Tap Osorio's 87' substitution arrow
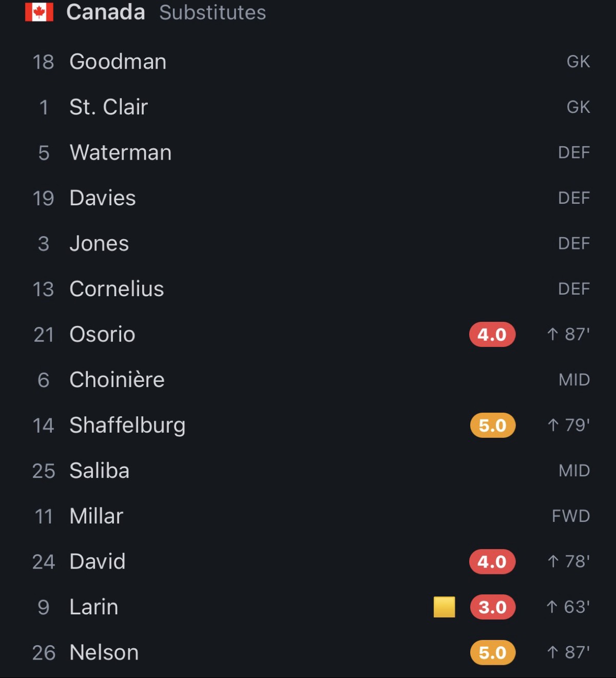This screenshot has height=678, width=616. tap(552, 334)
